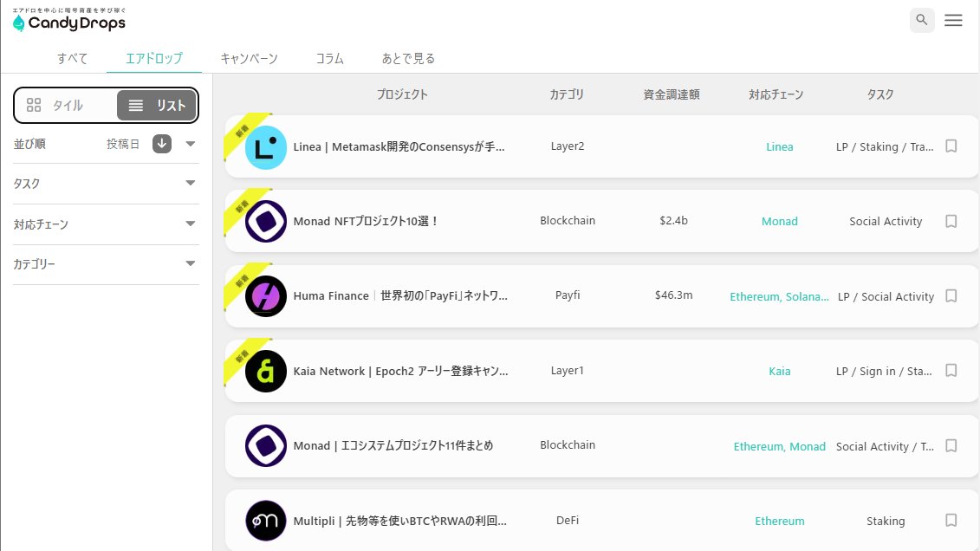980x551 pixels.
Task: Bookmark the Huma Finance row
Action: [951, 295]
